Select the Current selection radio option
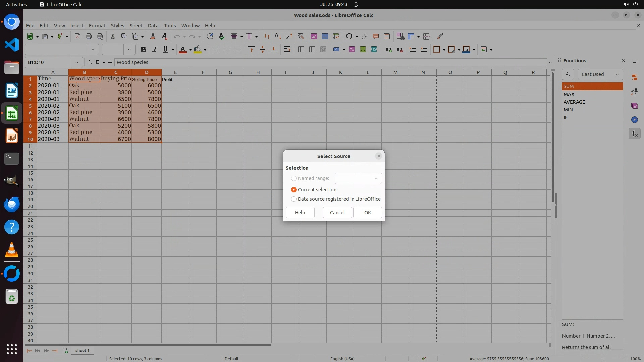 (x=294, y=190)
